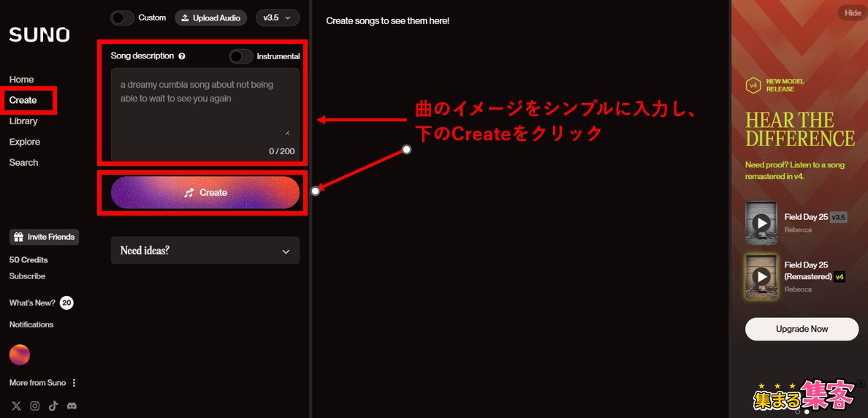Hide the v4 promo panel
Screen dimensions: 868x418
(x=853, y=12)
